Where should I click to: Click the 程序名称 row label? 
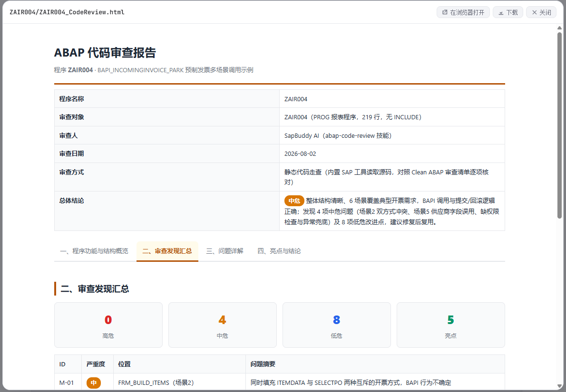pos(71,99)
